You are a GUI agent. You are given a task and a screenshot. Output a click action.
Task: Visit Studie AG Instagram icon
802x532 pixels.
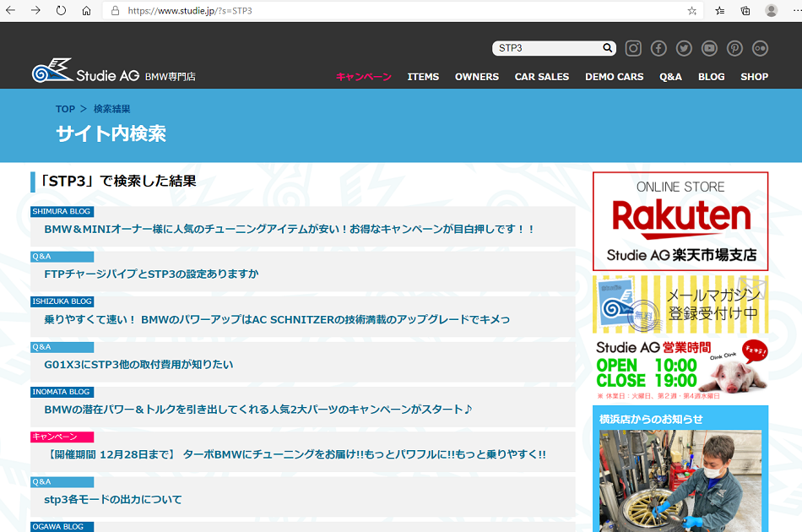coord(633,48)
